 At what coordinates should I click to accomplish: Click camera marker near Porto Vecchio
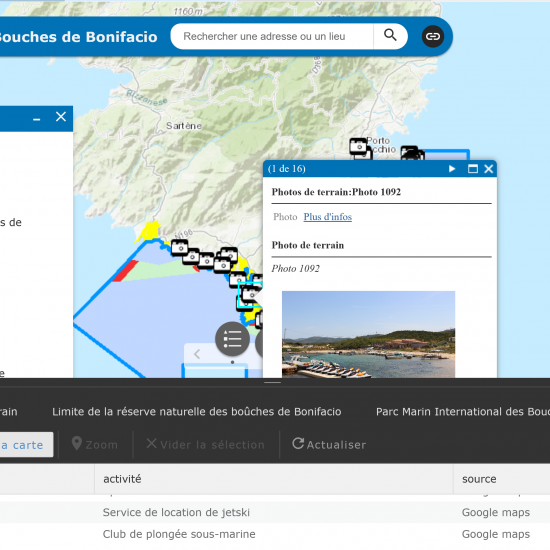(x=358, y=146)
